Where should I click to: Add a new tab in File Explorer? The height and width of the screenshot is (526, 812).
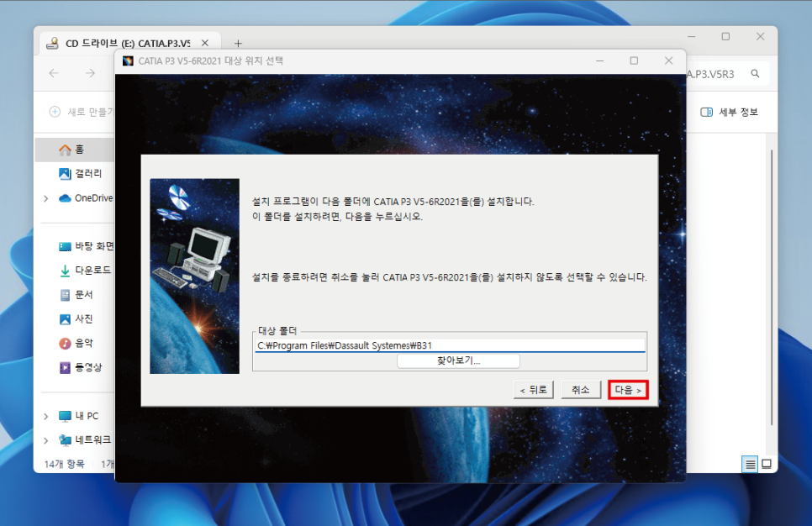pos(238,44)
